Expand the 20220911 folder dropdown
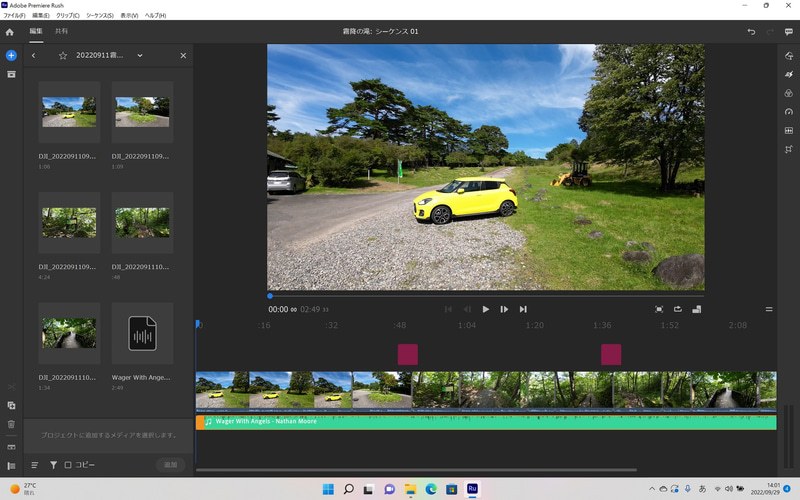 pos(139,55)
